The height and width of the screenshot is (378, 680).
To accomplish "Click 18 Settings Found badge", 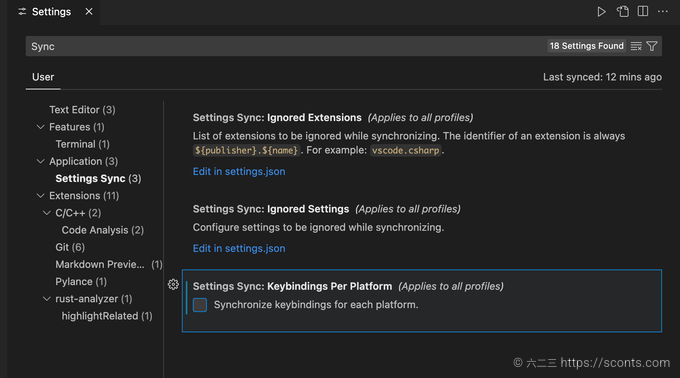I will (586, 46).
